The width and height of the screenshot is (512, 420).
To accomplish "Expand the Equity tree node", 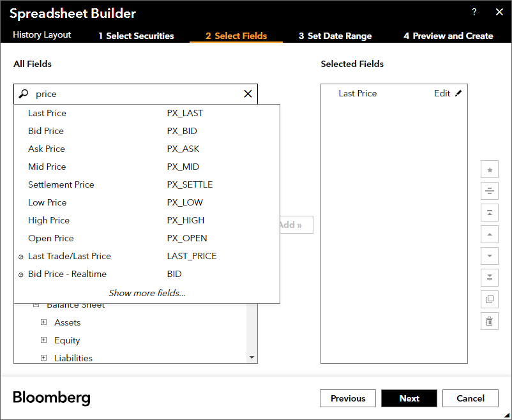I will 43,340.
